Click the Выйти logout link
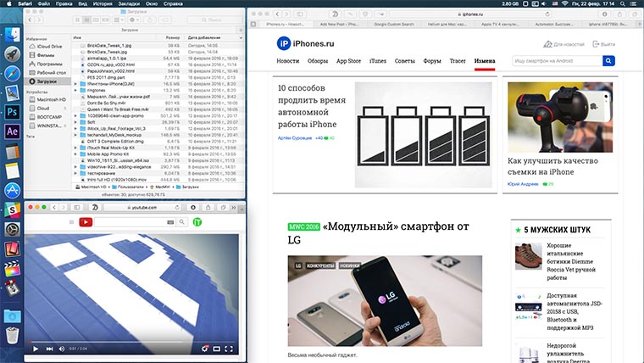 pyautogui.click(x=603, y=44)
